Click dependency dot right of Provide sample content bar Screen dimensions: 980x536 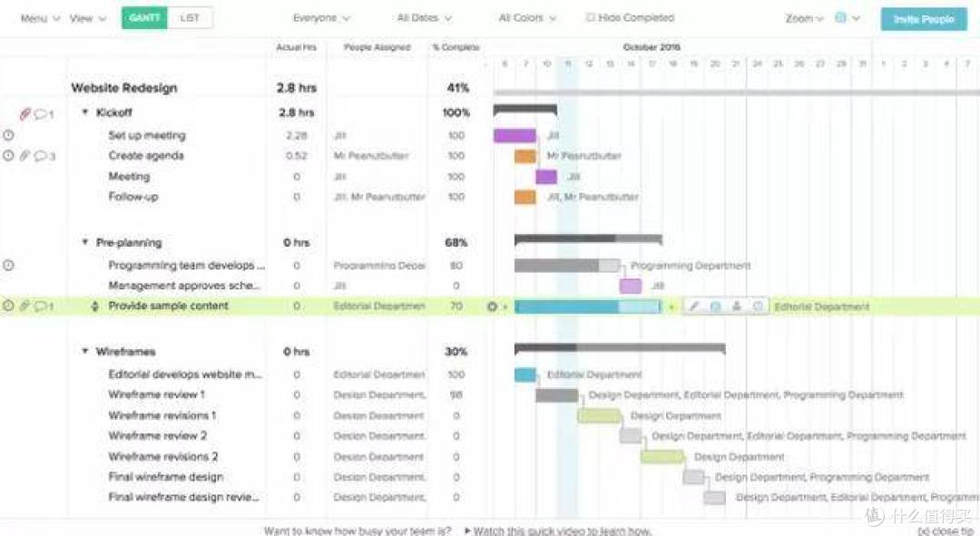tap(671, 307)
